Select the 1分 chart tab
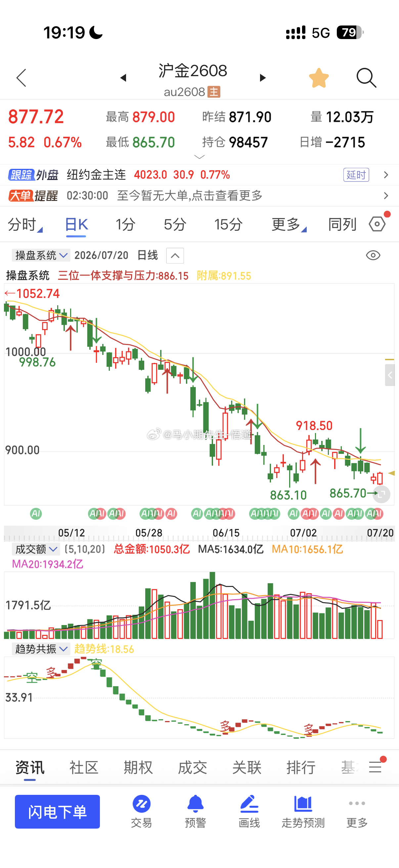 126,224
